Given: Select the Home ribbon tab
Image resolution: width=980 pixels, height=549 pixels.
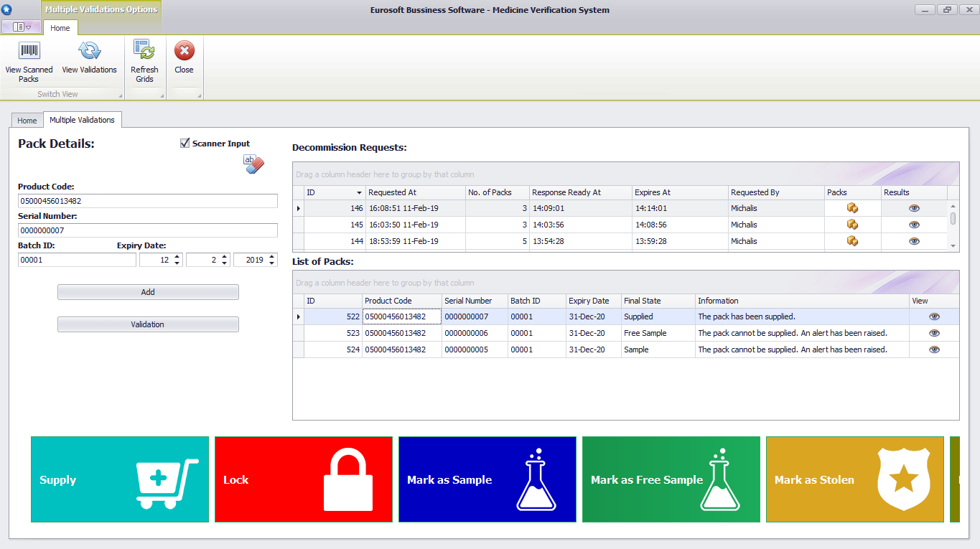Looking at the screenshot, I should click(x=60, y=28).
